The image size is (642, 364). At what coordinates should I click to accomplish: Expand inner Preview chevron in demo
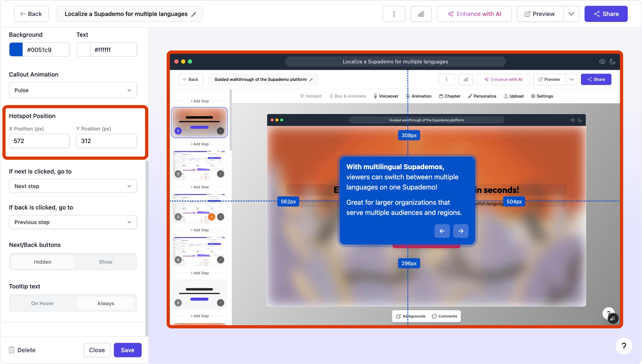(571, 79)
